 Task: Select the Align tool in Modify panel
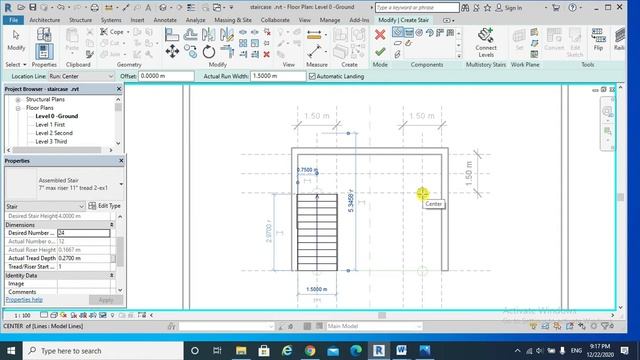[172, 35]
